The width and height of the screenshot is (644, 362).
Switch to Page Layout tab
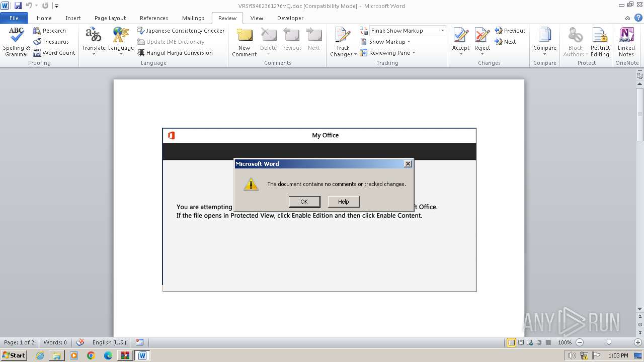pyautogui.click(x=110, y=18)
